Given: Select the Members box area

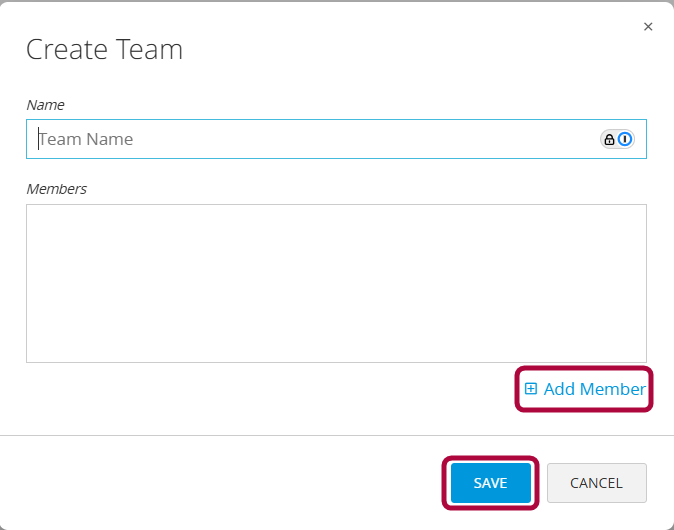Looking at the screenshot, I should point(336,283).
